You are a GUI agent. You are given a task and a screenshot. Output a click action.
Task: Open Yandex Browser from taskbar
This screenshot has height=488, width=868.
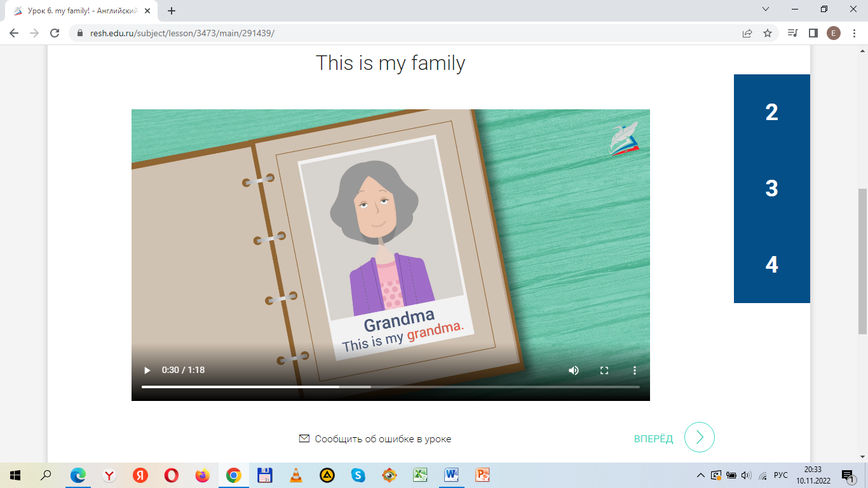[x=109, y=475]
